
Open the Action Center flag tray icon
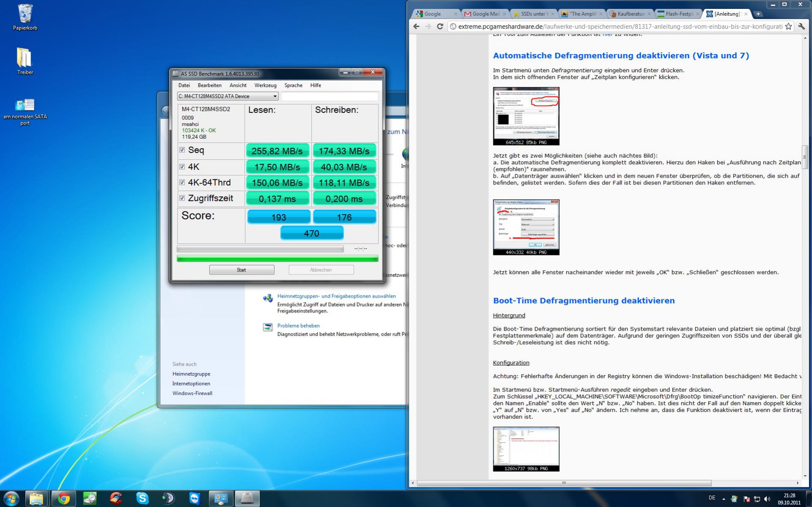point(746,499)
